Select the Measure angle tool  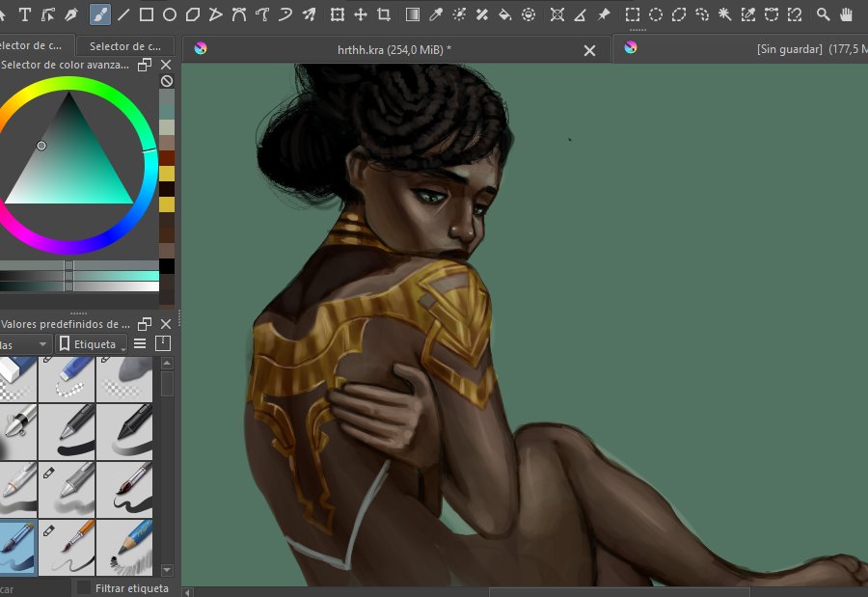tap(581, 14)
